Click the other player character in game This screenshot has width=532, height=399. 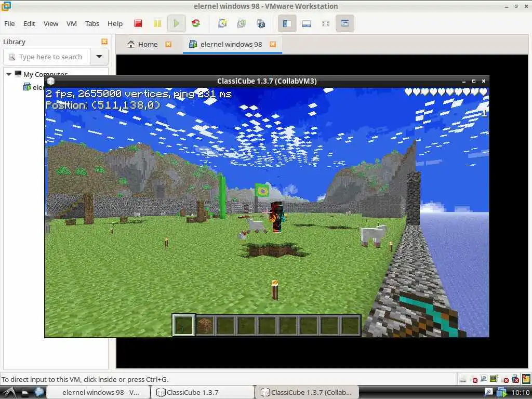277,217
